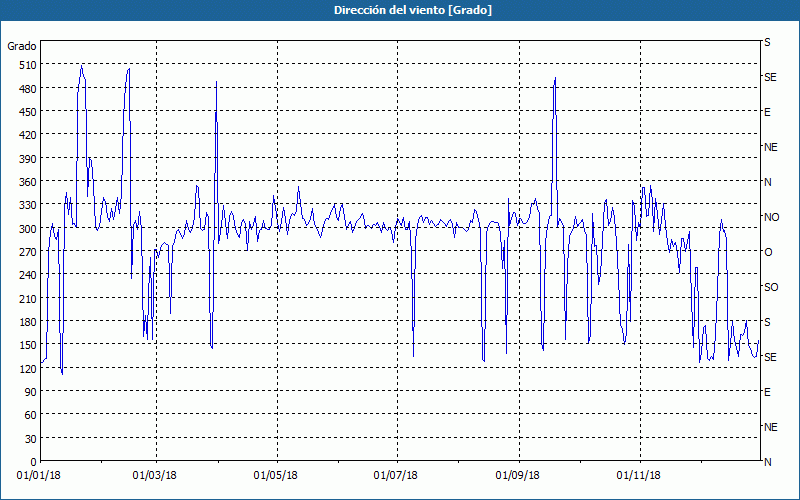The height and width of the screenshot is (500, 800).
Task: Click the 30 degree axis label
Action: pyautogui.click(x=31, y=439)
